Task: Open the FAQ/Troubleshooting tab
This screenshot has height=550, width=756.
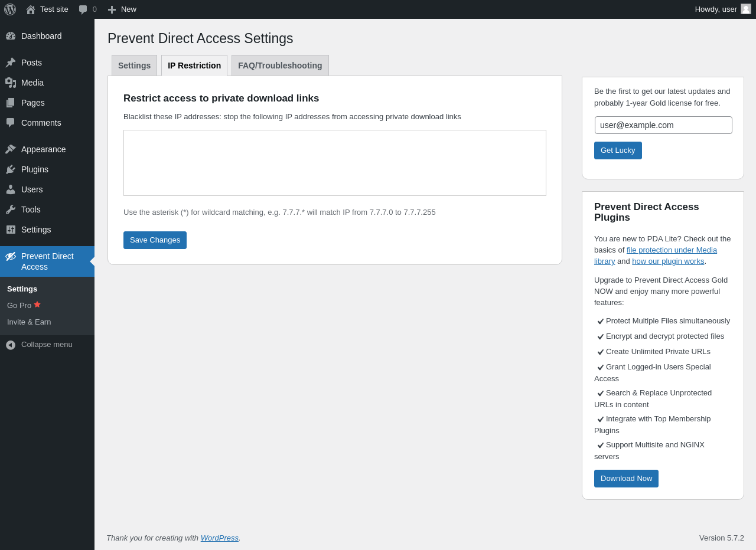Action: [280, 66]
